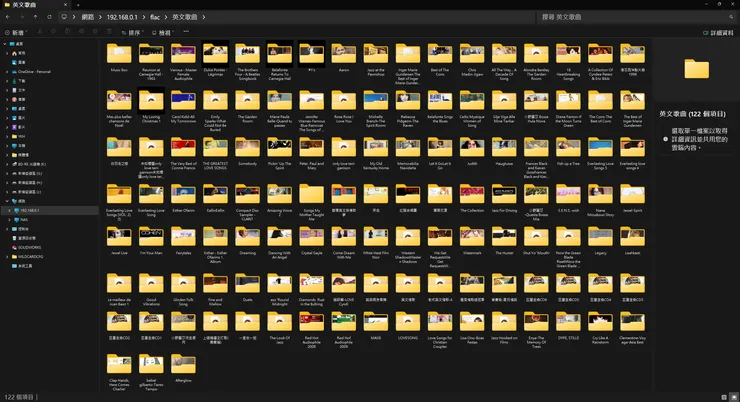Viewport: 740px width, 402px height.
Task: Select THE GREATEST LOVE SONGS folder
Action: coord(215,153)
